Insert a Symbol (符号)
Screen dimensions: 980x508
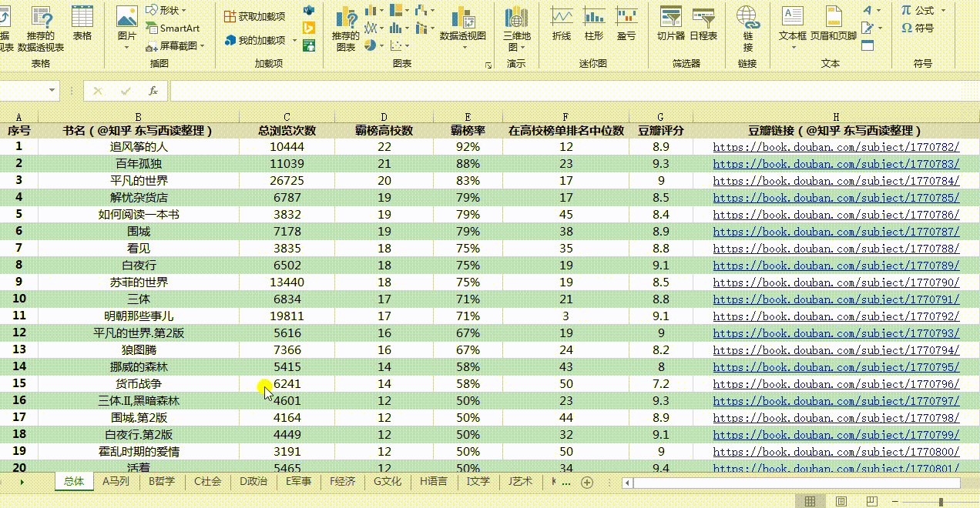pos(917,28)
